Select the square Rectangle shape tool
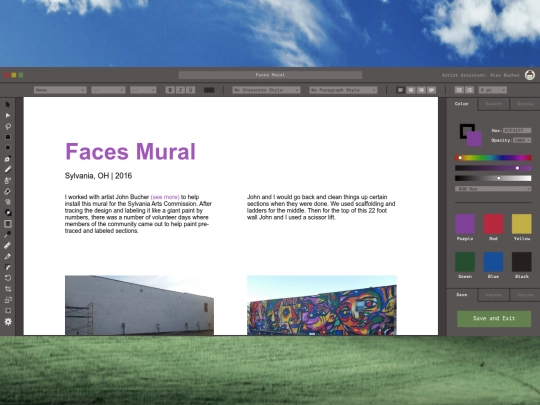 (x=8, y=137)
